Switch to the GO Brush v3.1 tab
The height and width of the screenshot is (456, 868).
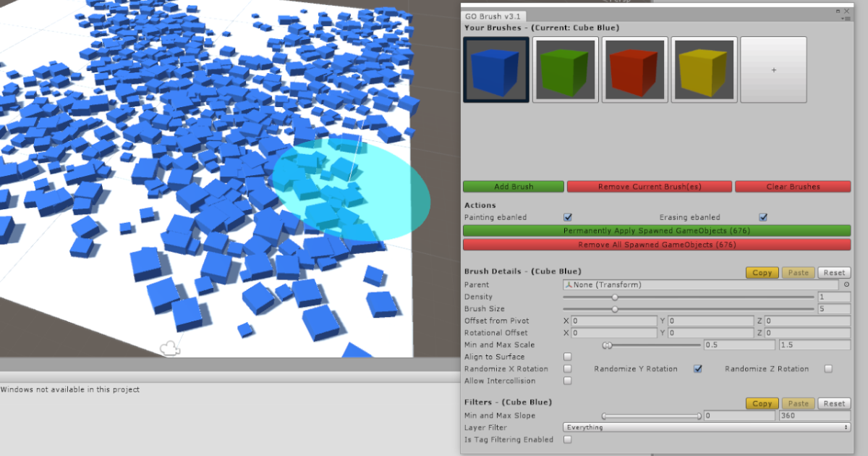pyautogui.click(x=493, y=15)
